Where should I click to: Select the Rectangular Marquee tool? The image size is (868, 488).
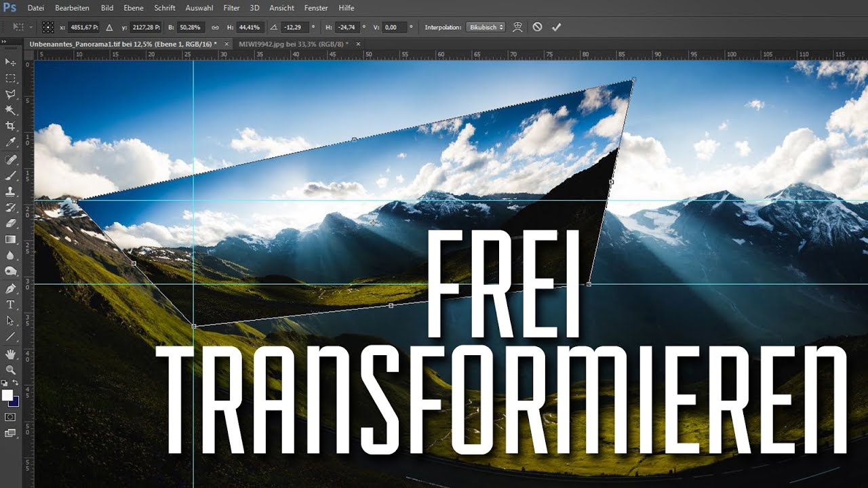point(10,78)
